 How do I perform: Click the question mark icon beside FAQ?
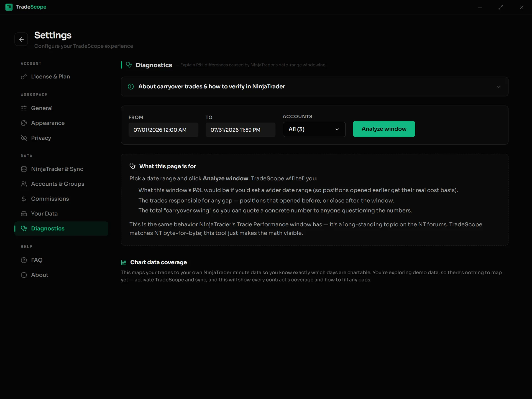(24, 260)
